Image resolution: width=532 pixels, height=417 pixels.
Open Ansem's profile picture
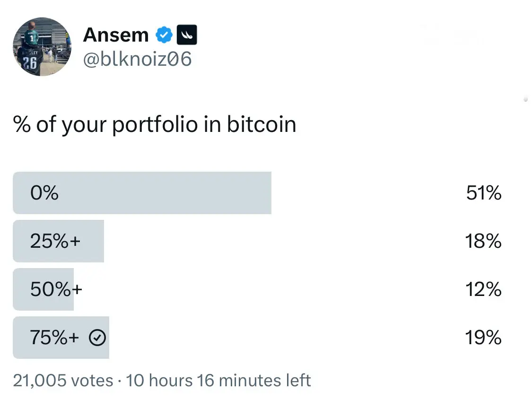pos(42,47)
